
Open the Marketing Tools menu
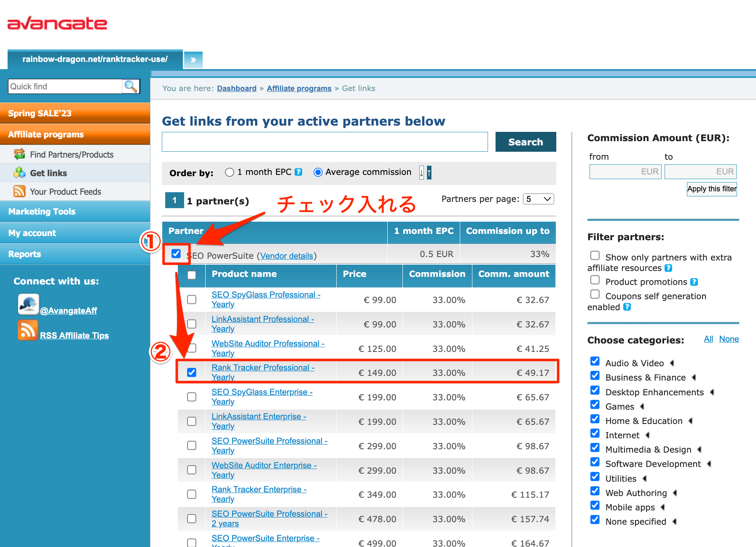[75, 211]
